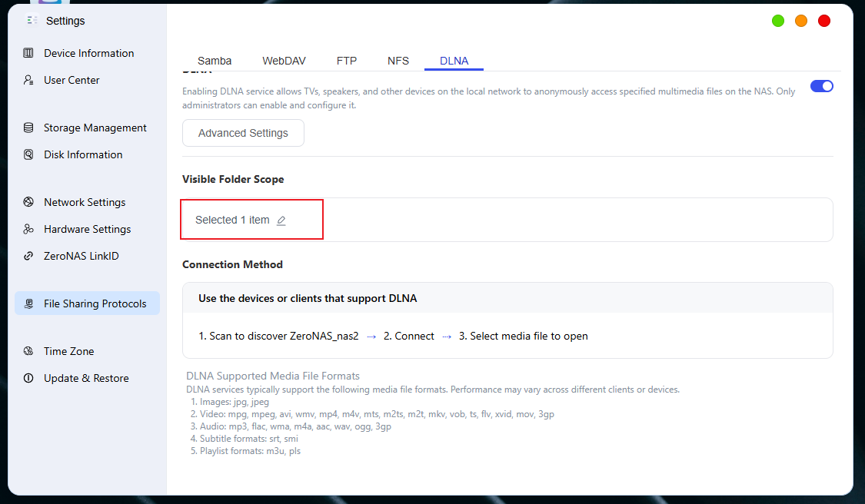Click the Storage Management database icon
865x504 pixels.
point(28,128)
